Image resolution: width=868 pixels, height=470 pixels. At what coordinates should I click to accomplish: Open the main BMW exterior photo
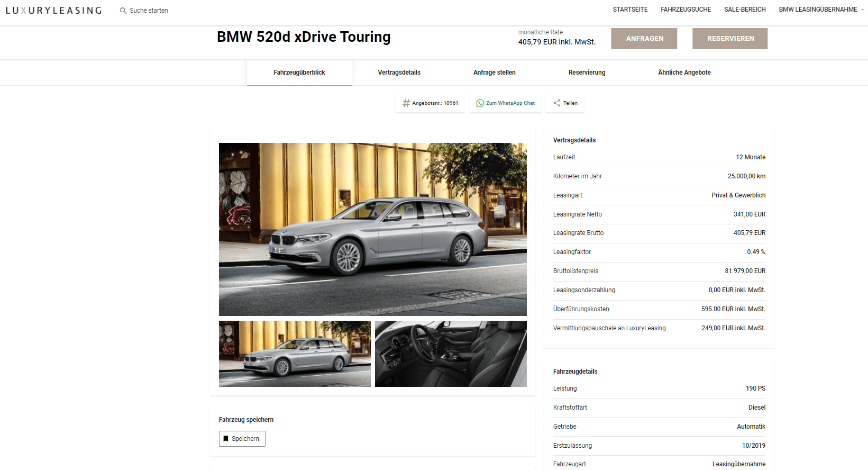pos(373,229)
